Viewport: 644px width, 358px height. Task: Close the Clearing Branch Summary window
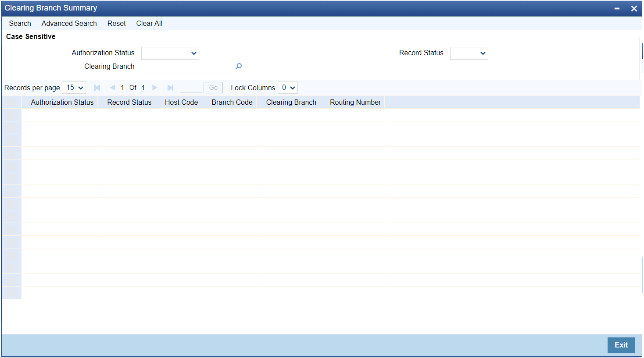pos(634,8)
